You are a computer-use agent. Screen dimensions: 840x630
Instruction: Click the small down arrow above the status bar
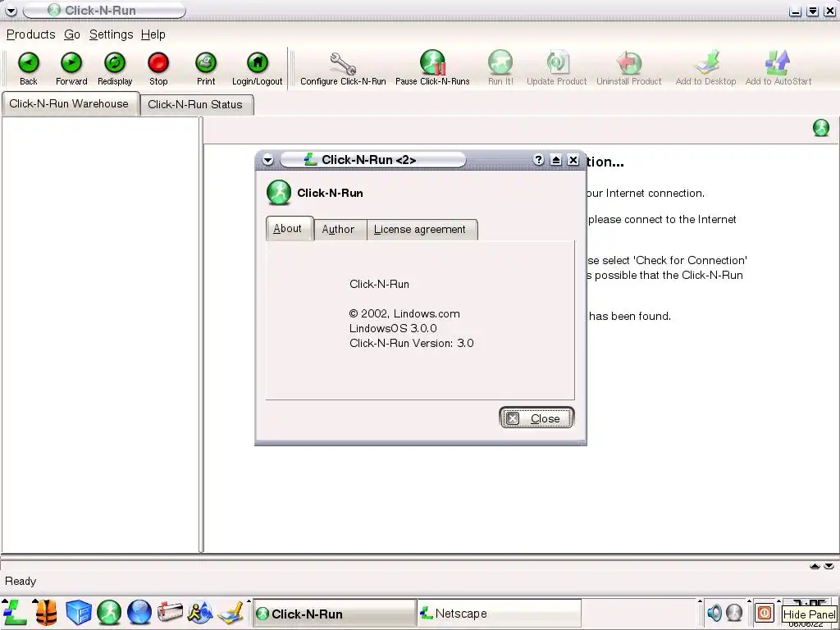point(829,566)
